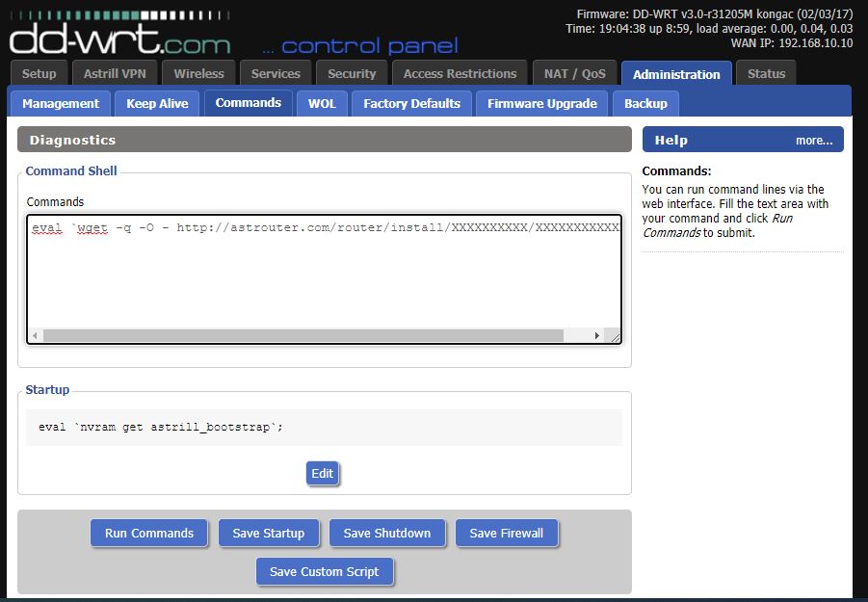Click the Save Shutdown button
The image size is (868, 602).
tap(387, 533)
